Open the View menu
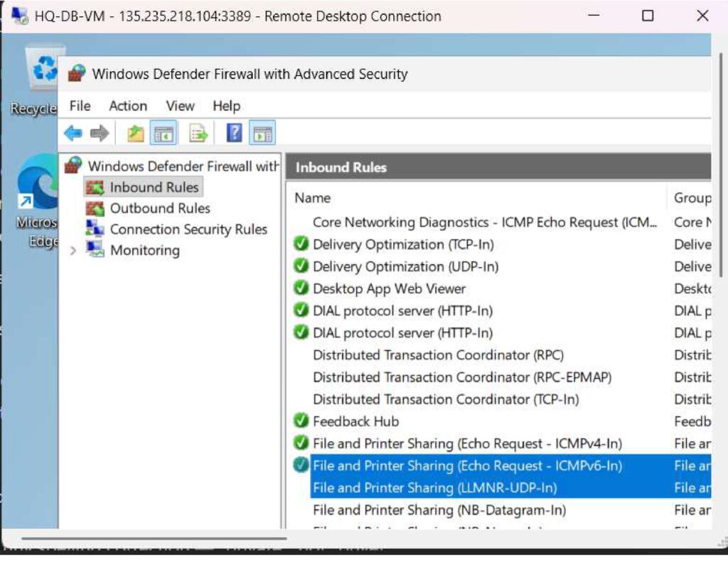This screenshot has height=562, width=728. pyautogui.click(x=180, y=106)
